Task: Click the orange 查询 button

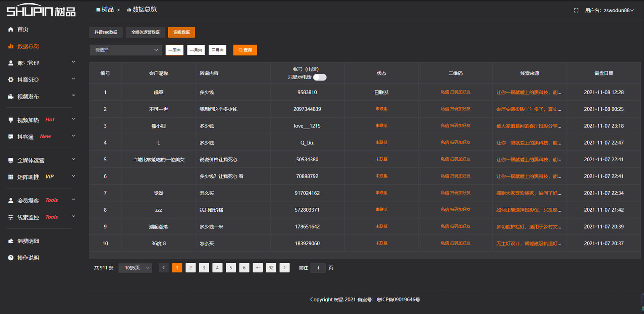Action: (x=245, y=50)
